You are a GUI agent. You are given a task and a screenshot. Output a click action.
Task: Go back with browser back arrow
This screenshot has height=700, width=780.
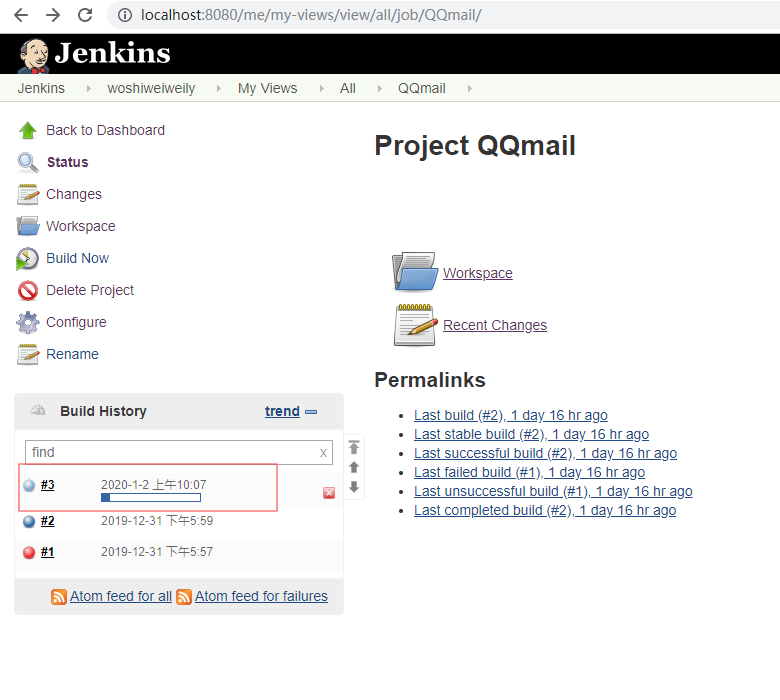pyautogui.click(x=21, y=15)
